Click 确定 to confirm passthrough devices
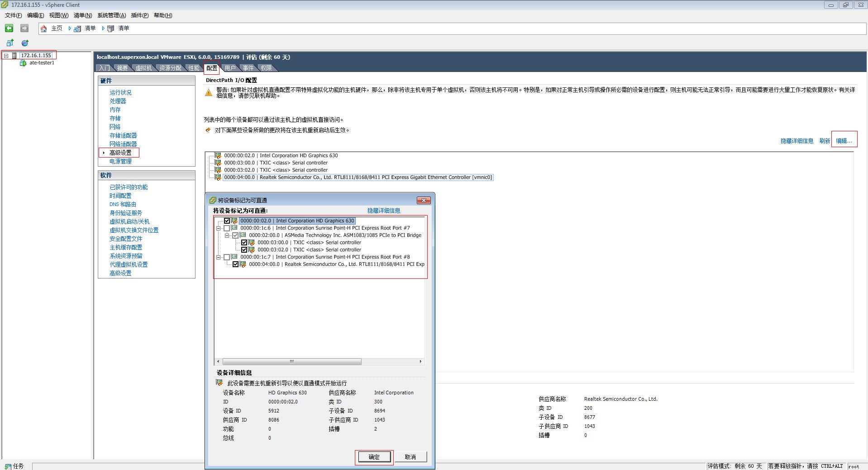 point(374,457)
